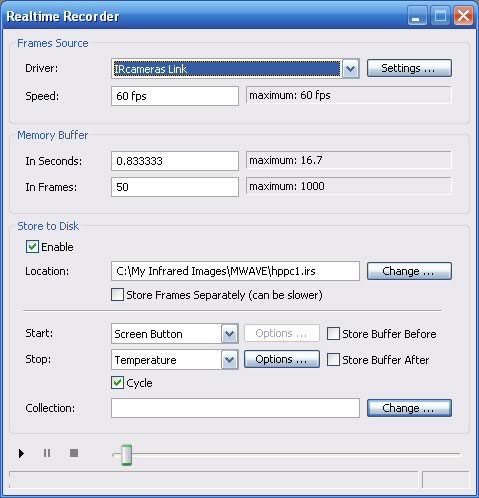Enable Store Buffer Before checkbox
479x498 pixels.
[x=333, y=334]
